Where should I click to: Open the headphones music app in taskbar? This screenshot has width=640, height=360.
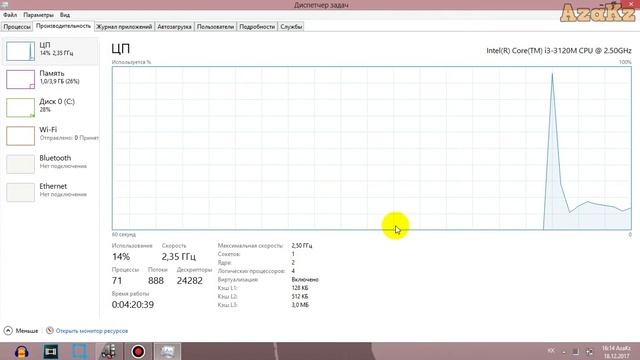pos(22,351)
